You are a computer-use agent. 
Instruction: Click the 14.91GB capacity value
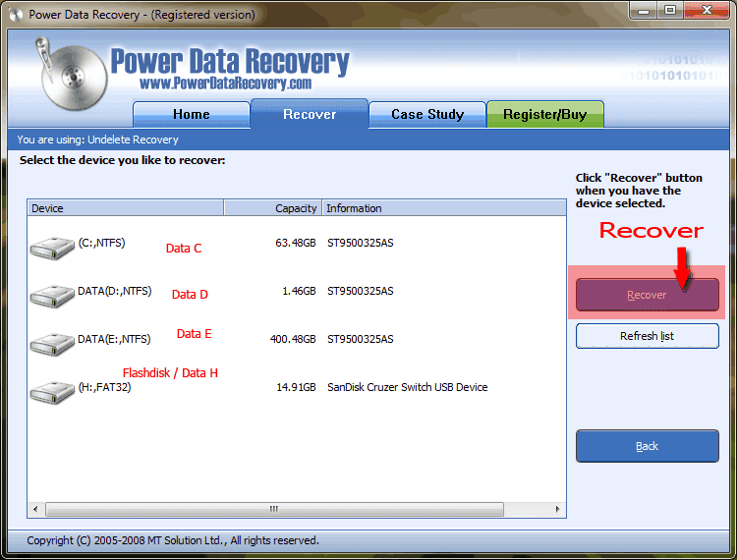point(296,387)
